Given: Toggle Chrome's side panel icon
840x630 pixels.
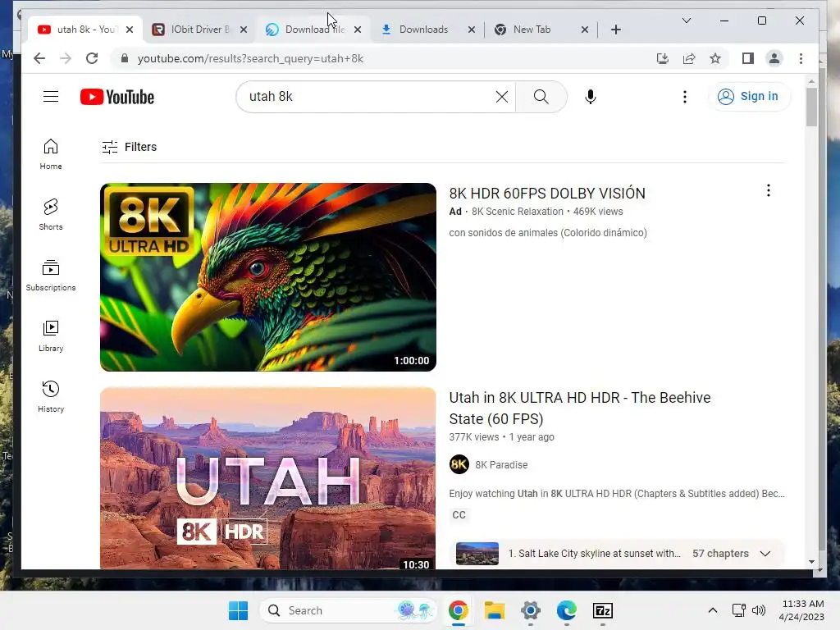Looking at the screenshot, I should [x=748, y=58].
